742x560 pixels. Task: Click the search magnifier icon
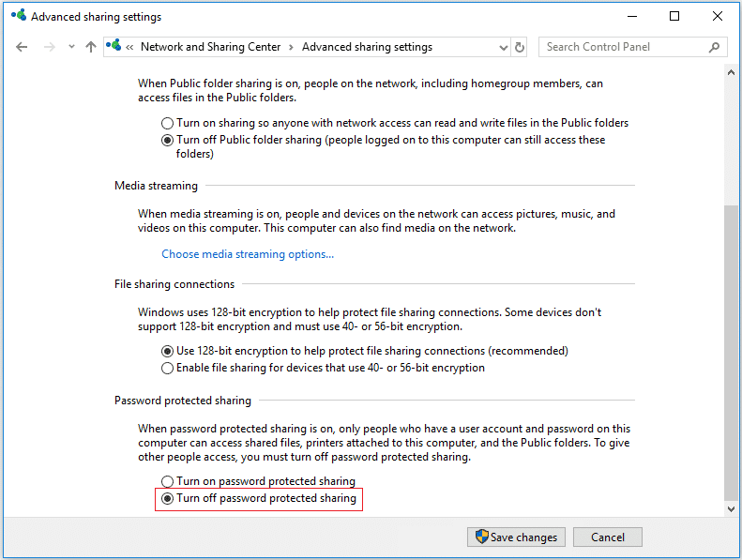(x=715, y=47)
